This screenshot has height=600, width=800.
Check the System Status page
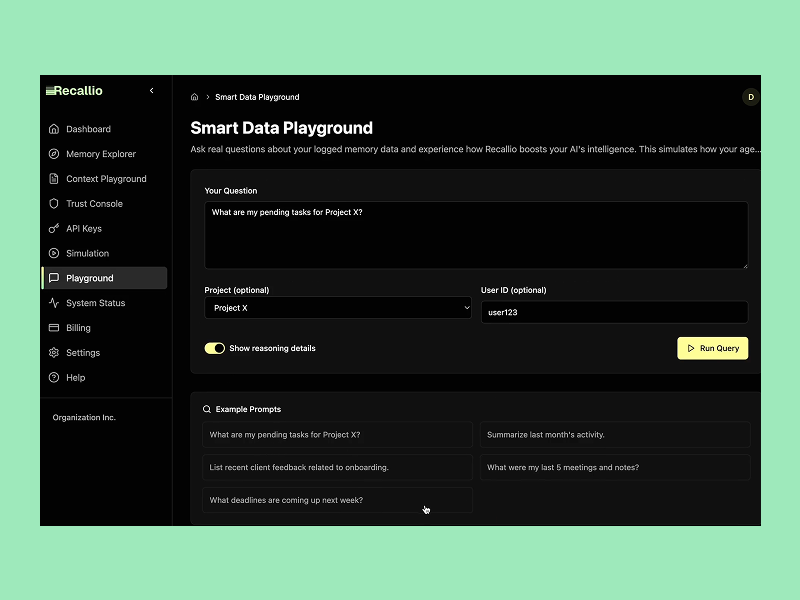[95, 303]
